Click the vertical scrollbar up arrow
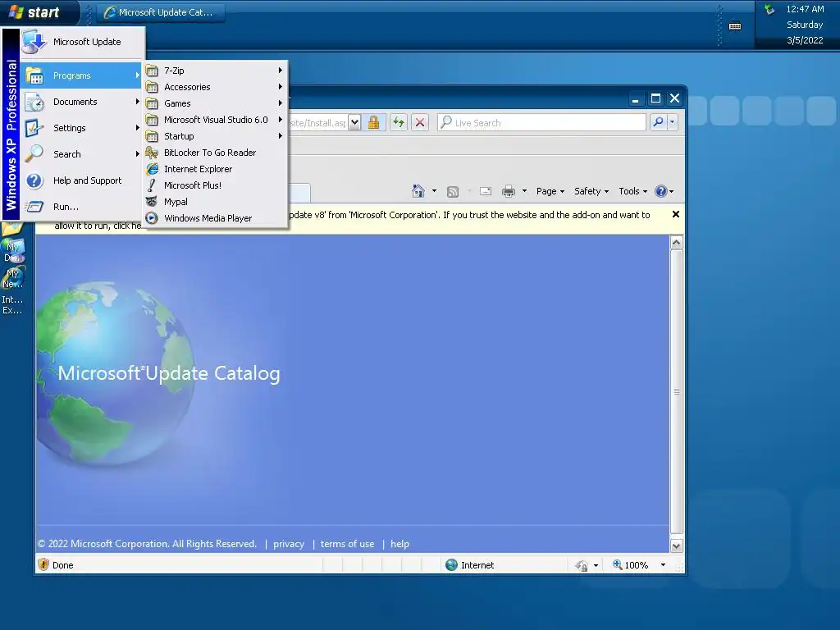This screenshot has height=630, width=840. pyautogui.click(x=676, y=243)
